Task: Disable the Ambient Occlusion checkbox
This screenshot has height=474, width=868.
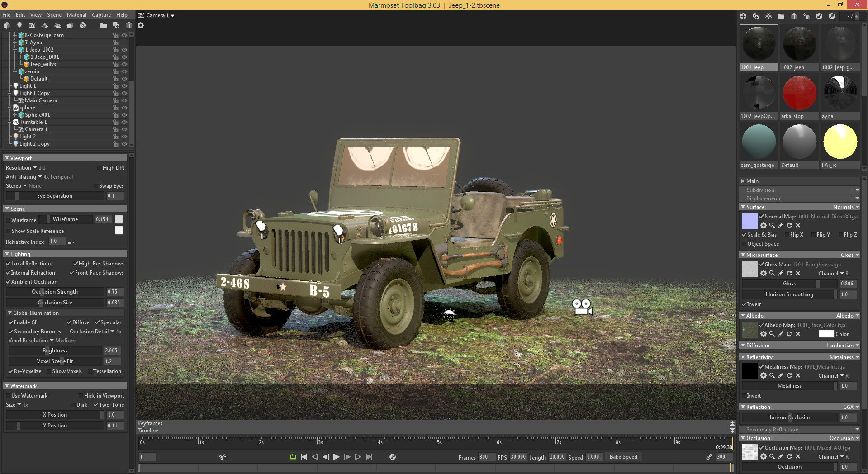Action: pos(9,282)
